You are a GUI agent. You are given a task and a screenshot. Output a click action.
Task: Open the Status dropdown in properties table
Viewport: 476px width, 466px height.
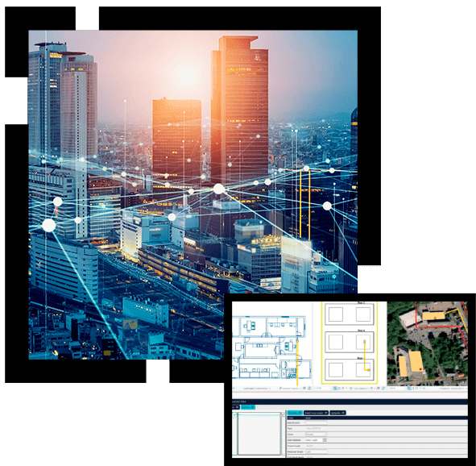point(316,434)
